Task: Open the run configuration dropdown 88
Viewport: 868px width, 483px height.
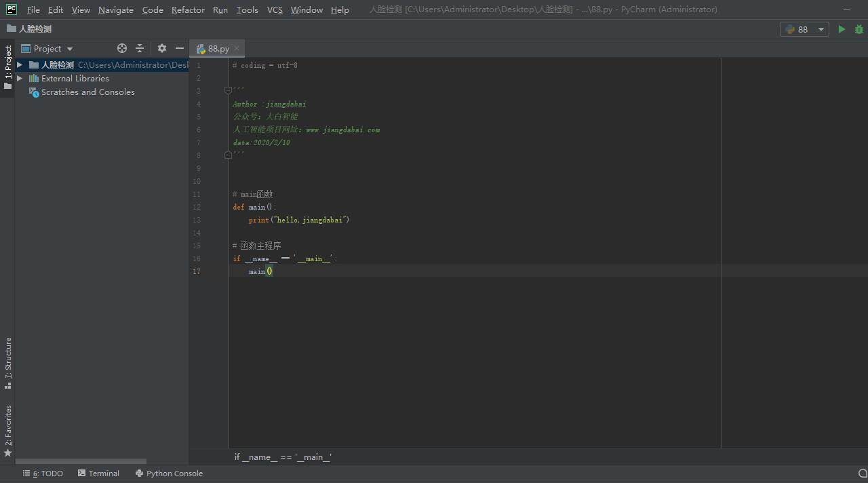Action: (804, 29)
